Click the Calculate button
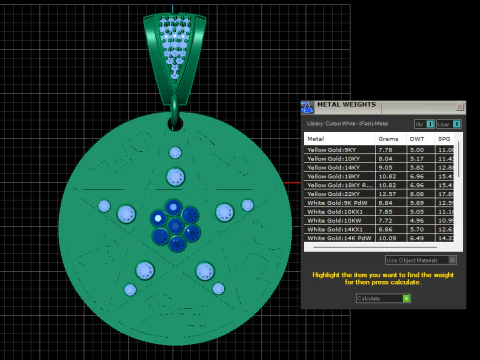This screenshot has height=360, width=480. 383,298
